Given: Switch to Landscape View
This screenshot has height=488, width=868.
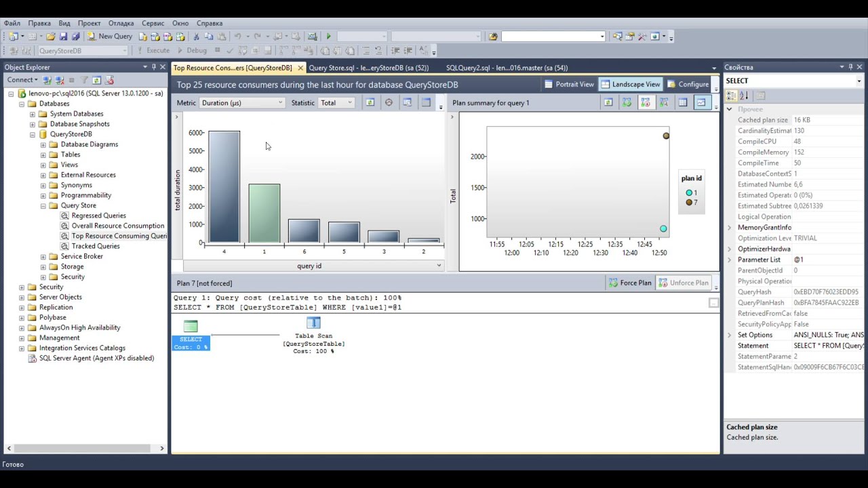Looking at the screenshot, I should pos(630,85).
